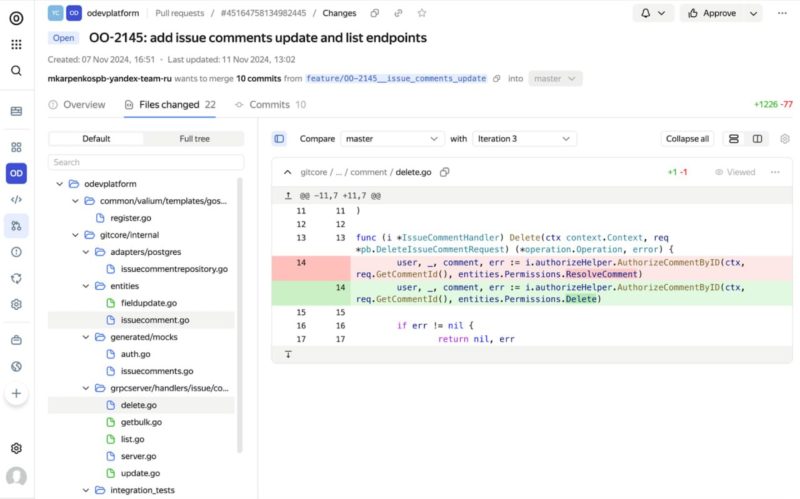Select delete.go in the file tree
The height and width of the screenshot is (499, 800).
(141, 405)
